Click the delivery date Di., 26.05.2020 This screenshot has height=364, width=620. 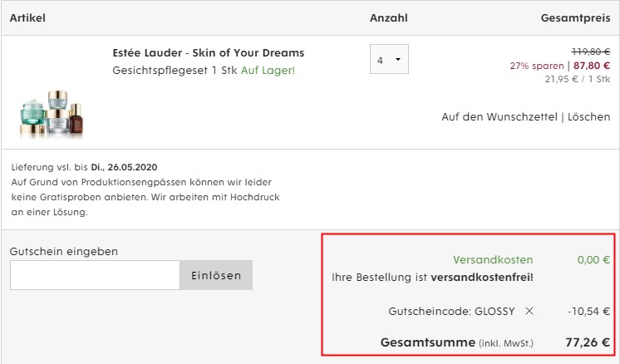(124, 167)
